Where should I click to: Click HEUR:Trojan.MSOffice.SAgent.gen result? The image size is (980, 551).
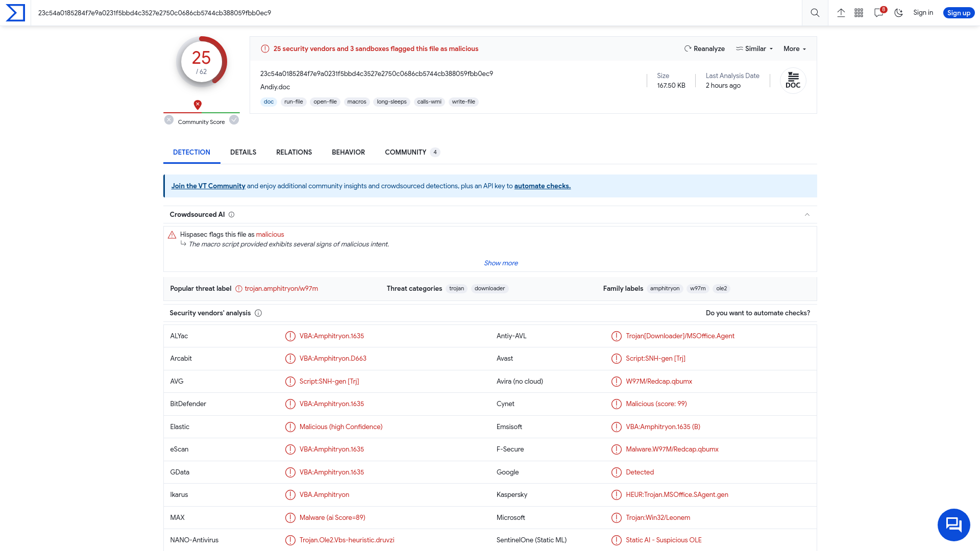[677, 495]
